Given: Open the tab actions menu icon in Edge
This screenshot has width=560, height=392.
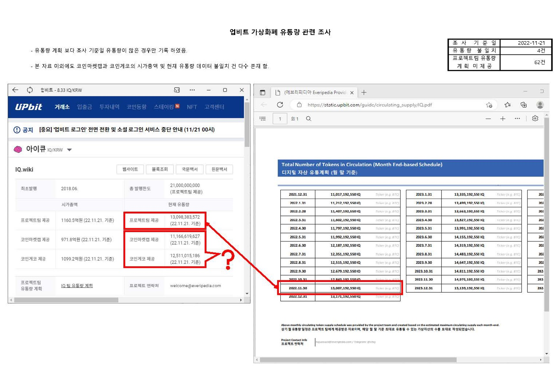Looking at the screenshot, I should [262, 93].
